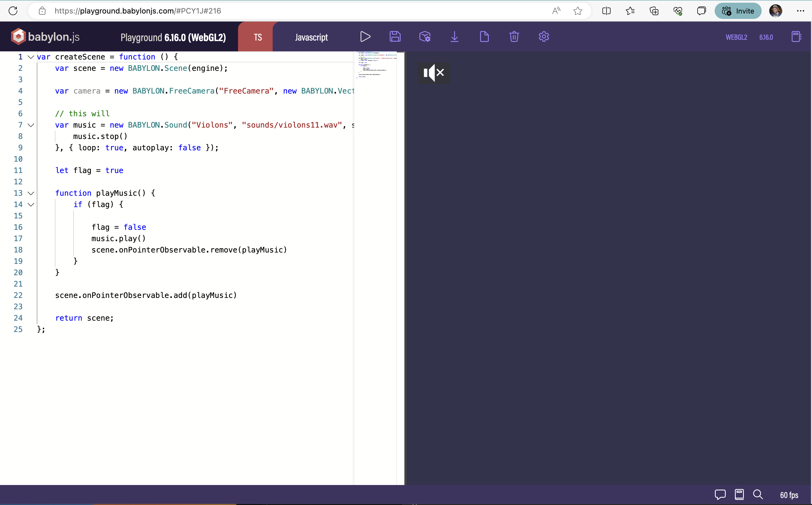Screen dimensions: 812x505
Task: Click the browser address bar URL
Action: pos(138,11)
